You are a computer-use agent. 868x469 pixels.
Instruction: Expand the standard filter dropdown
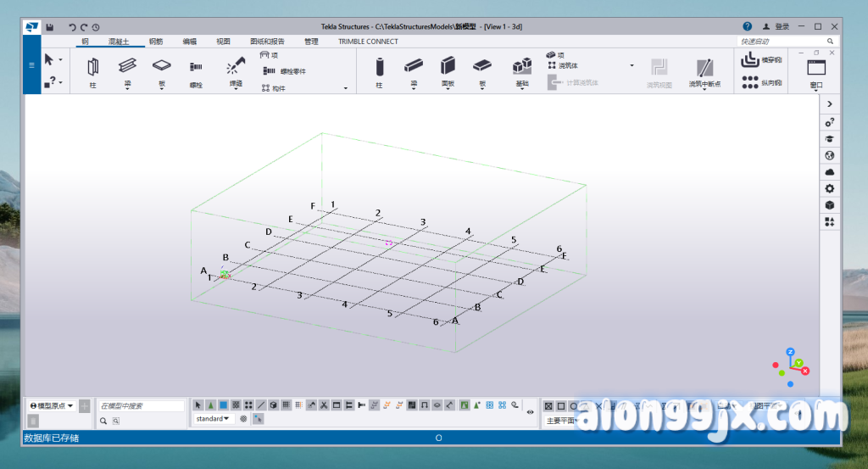click(x=214, y=419)
